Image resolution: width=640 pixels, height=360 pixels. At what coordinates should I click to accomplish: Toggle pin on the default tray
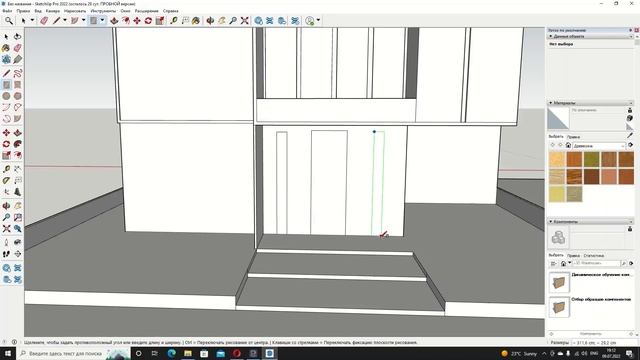pos(631,30)
